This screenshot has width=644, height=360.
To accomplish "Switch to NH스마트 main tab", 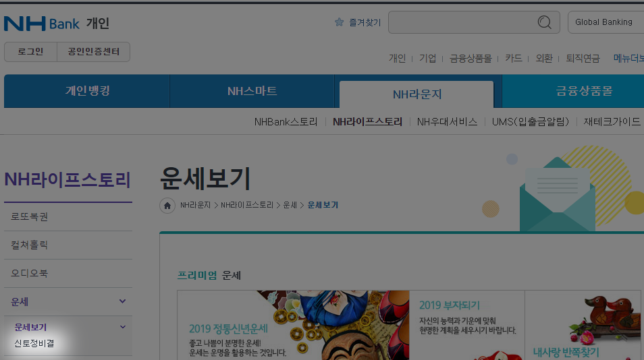I will pos(252,91).
